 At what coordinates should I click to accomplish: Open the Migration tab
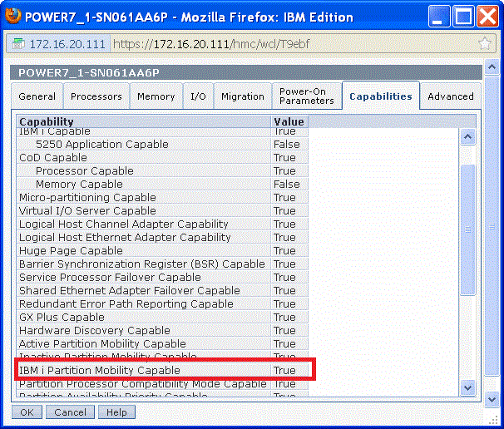[x=243, y=96]
